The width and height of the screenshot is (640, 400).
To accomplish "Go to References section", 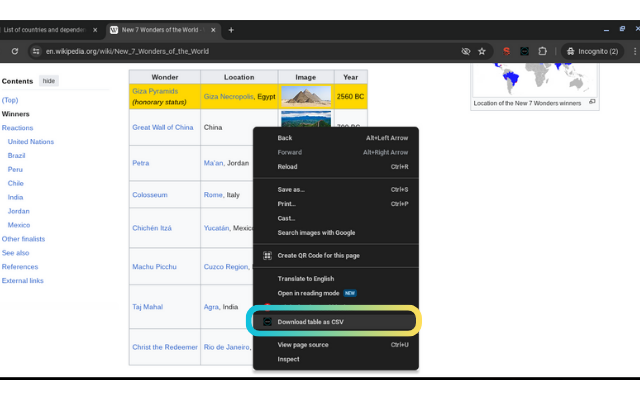I will click(20, 267).
